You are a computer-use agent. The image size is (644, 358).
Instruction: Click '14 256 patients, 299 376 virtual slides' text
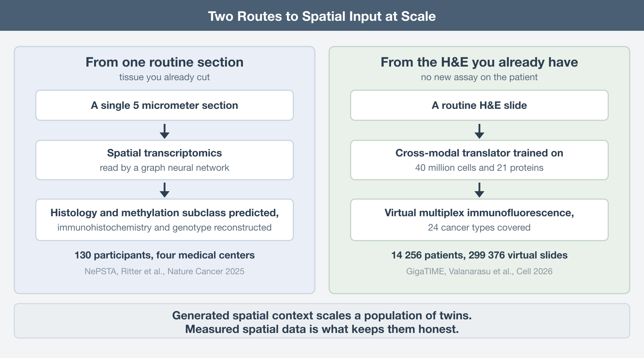click(x=479, y=255)
